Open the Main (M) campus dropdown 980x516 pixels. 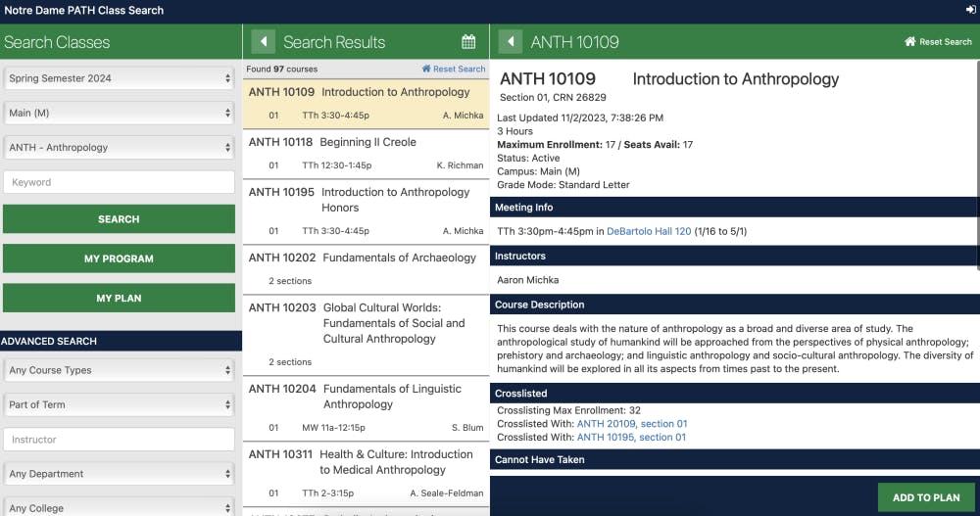pos(119,114)
